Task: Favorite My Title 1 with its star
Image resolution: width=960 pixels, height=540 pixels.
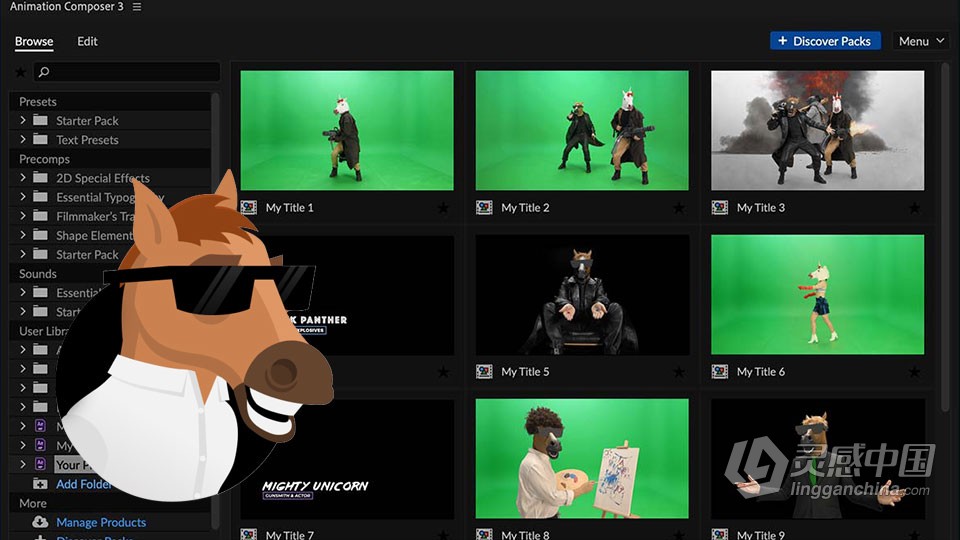Action: 443,208
